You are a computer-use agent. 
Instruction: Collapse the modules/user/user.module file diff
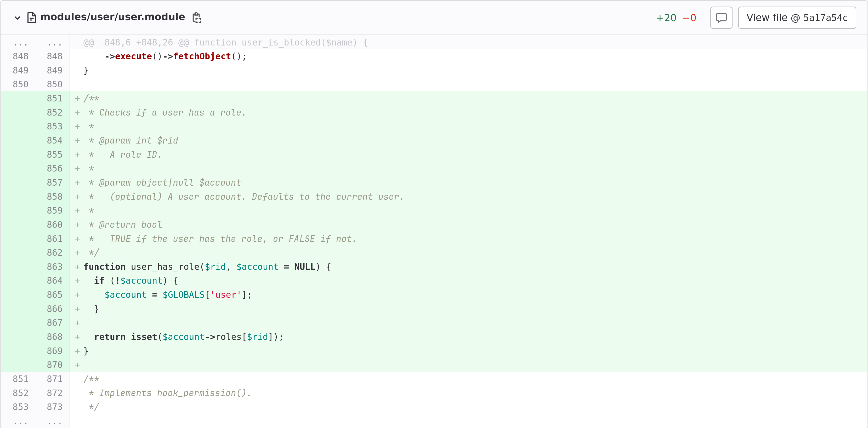(x=17, y=18)
